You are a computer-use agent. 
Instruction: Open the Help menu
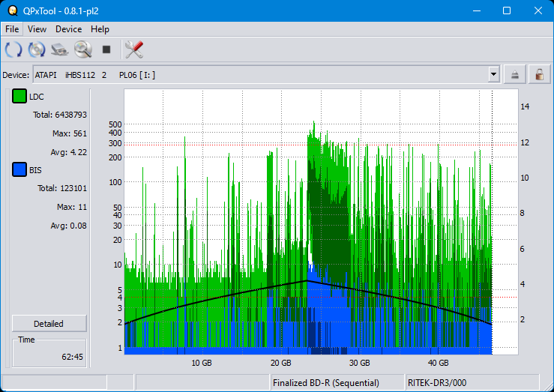pos(100,29)
